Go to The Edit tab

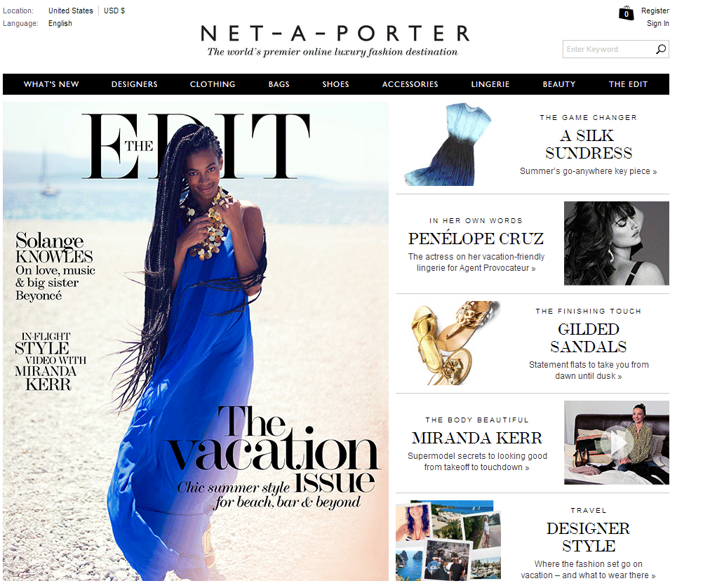point(628,84)
